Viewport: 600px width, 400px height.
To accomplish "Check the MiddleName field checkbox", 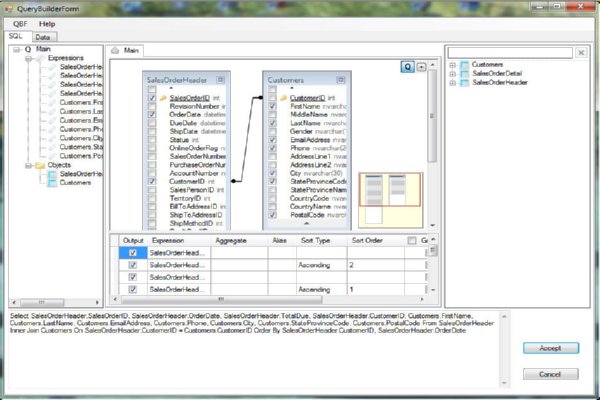I will point(272,114).
